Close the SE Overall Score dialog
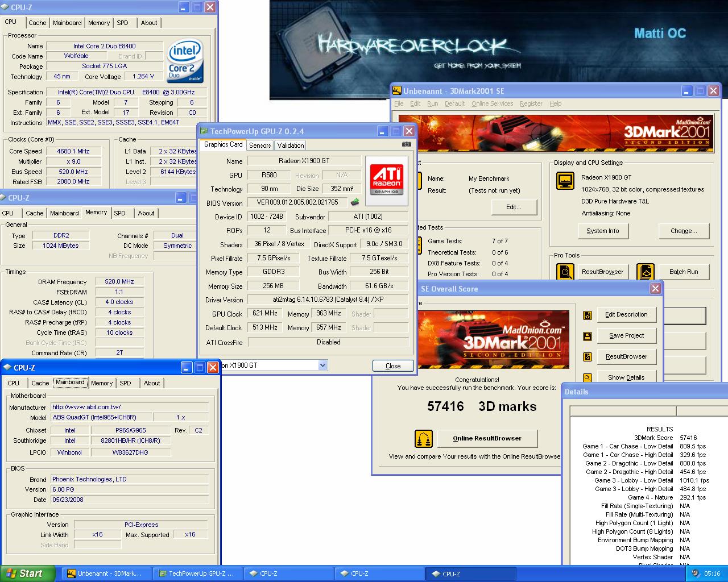Screen dimensions: 728x582 point(655,288)
